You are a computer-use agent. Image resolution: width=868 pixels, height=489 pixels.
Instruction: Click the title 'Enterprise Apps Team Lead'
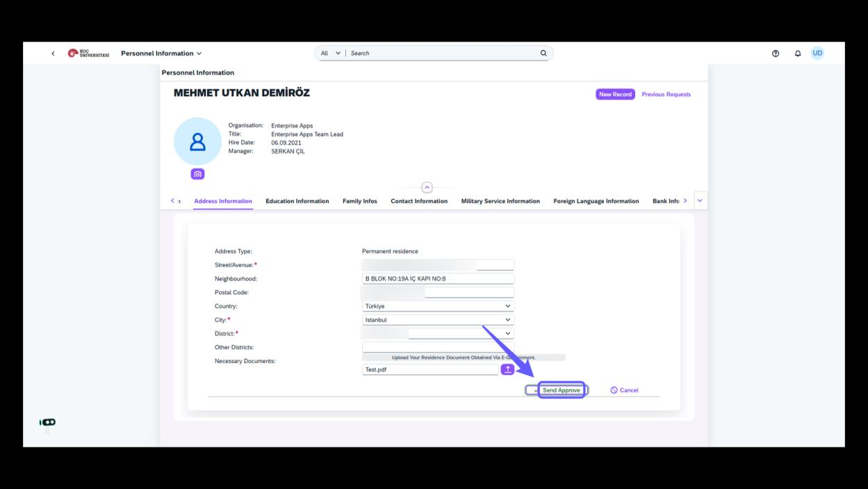[307, 134]
